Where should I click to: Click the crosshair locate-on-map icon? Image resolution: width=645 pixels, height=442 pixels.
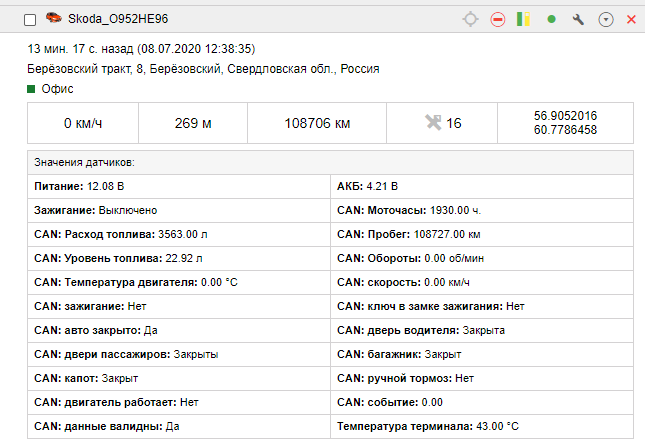click(470, 20)
